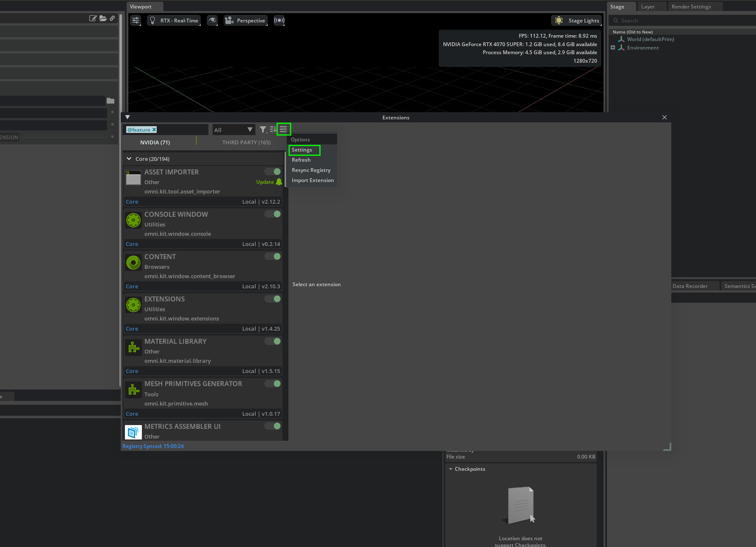756x547 pixels.
Task: Click the search magnifier icon in Stage
Action: [616, 20]
